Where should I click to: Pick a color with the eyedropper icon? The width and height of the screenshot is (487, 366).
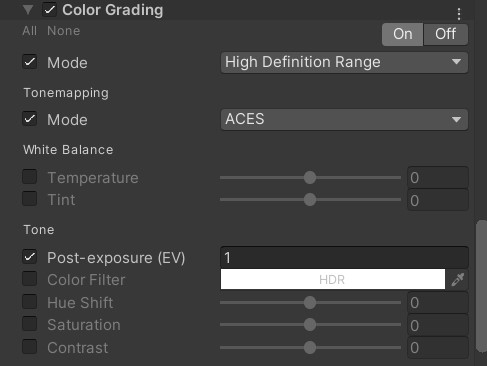(x=458, y=279)
